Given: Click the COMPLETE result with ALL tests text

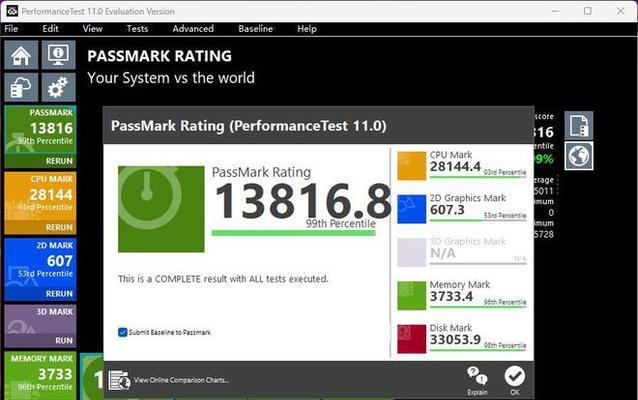Looking at the screenshot, I should pos(223,279).
